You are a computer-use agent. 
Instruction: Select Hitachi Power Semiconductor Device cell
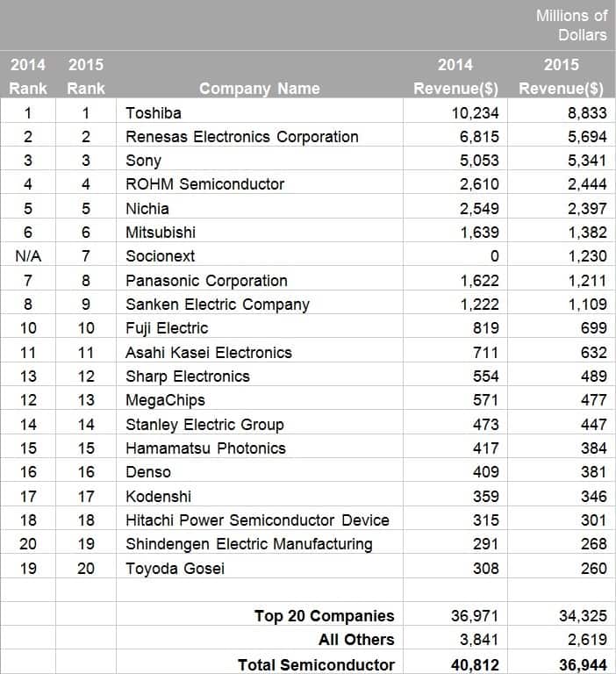pos(259,520)
